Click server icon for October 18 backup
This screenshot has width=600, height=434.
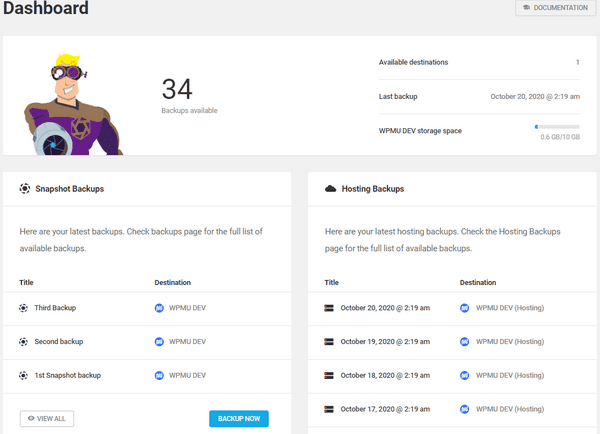point(329,375)
